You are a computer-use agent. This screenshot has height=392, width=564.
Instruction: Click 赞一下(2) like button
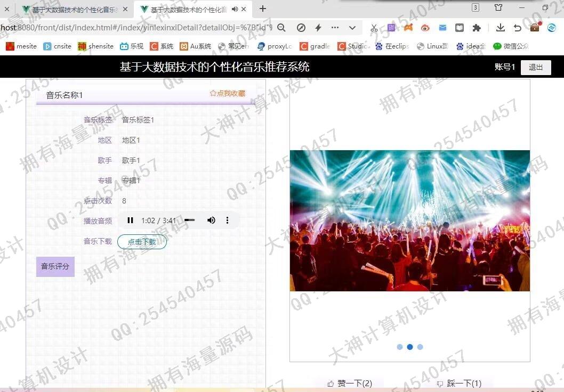(x=350, y=383)
